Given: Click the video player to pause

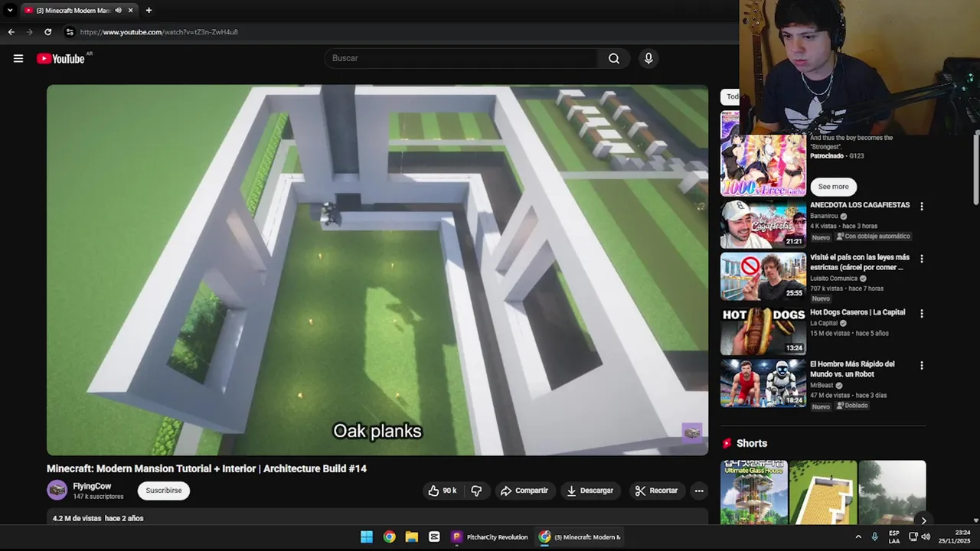Looking at the screenshot, I should pyautogui.click(x=377, y=270).
